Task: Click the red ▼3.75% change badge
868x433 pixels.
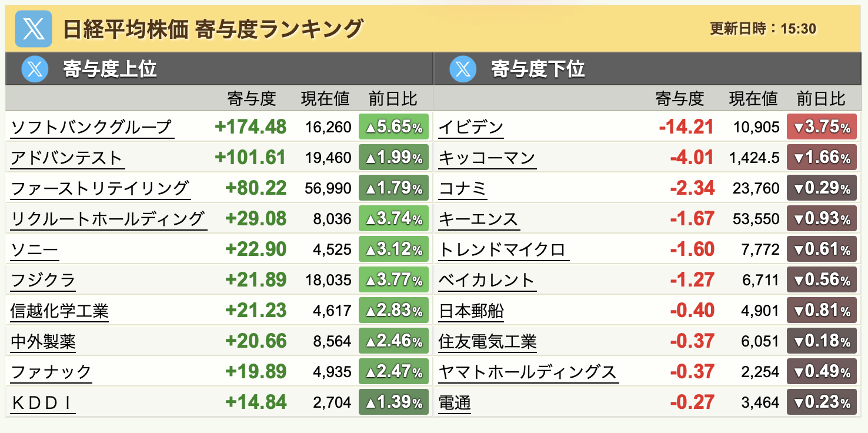Action: pyautogui.click(x=822, y=127)
